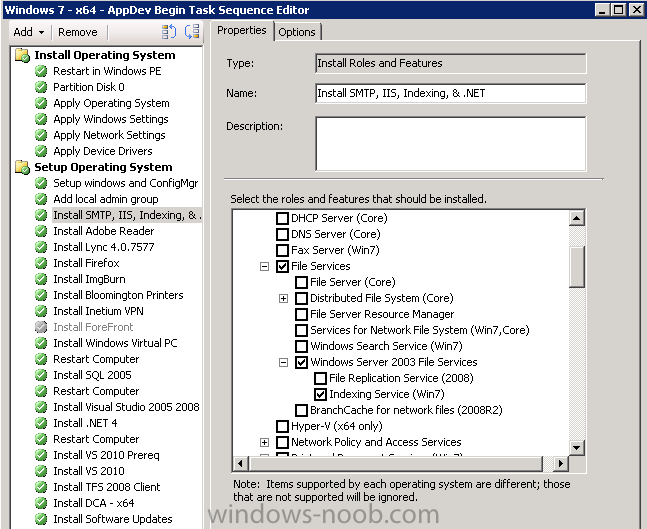
Task: Collapse the File Services tree node
Action: click(x=264, y=267)
